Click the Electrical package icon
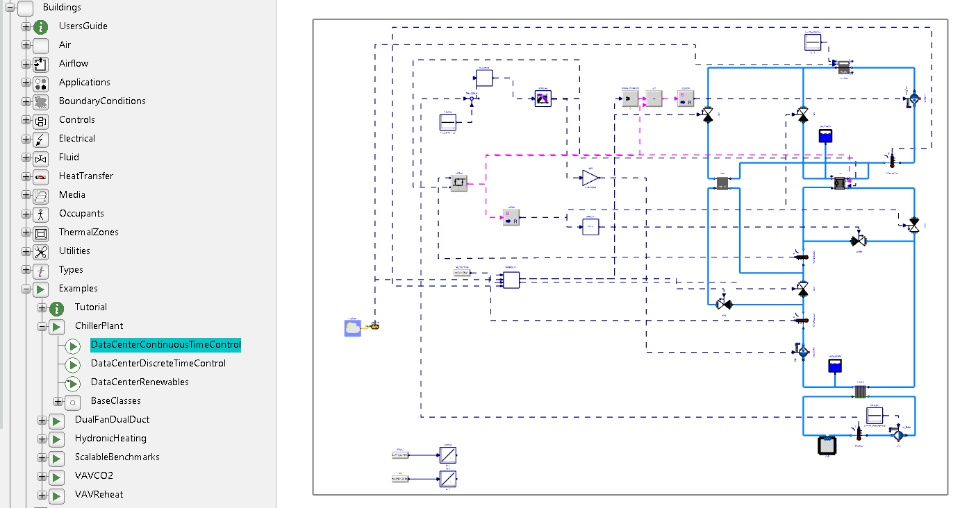960x508 pixels. click(40, 140)
